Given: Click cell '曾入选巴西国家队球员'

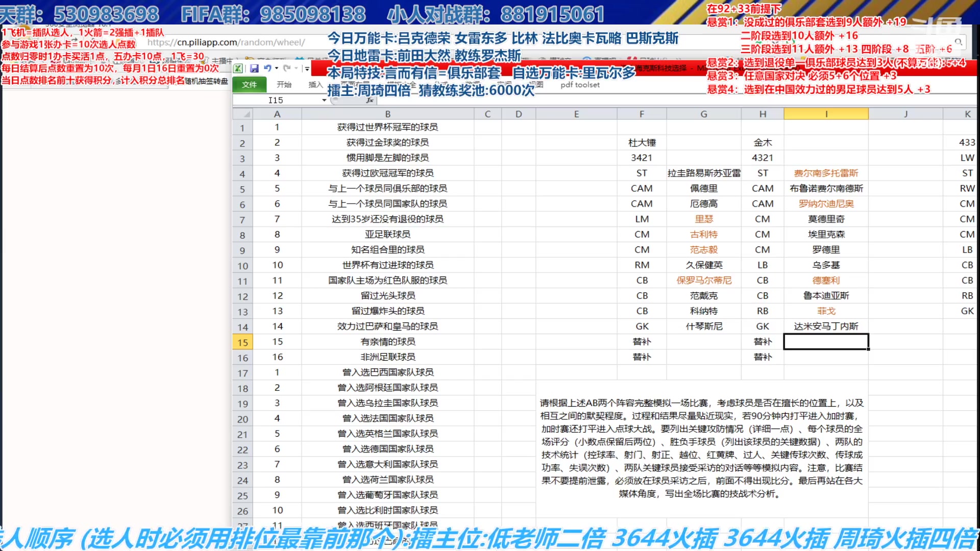Looking at the screenshot, I should pos(388,372).
